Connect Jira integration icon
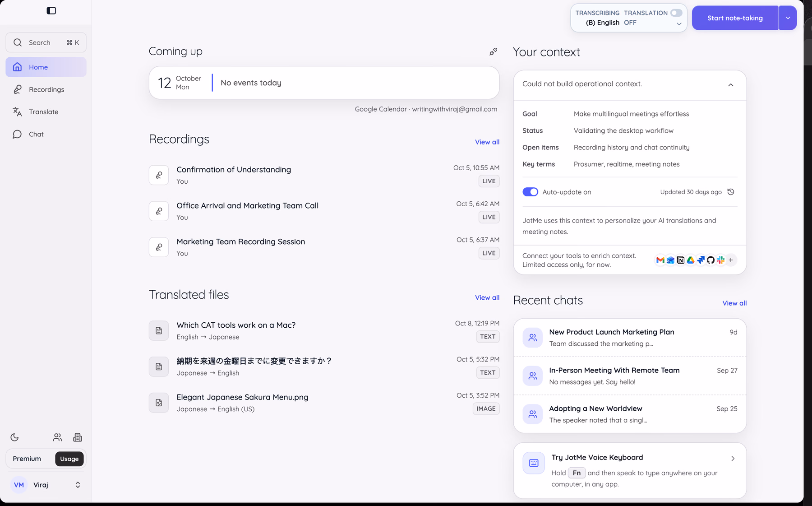The height and width of the screenshot is (506, 812). pyautogui.click(x=701, y=260)
